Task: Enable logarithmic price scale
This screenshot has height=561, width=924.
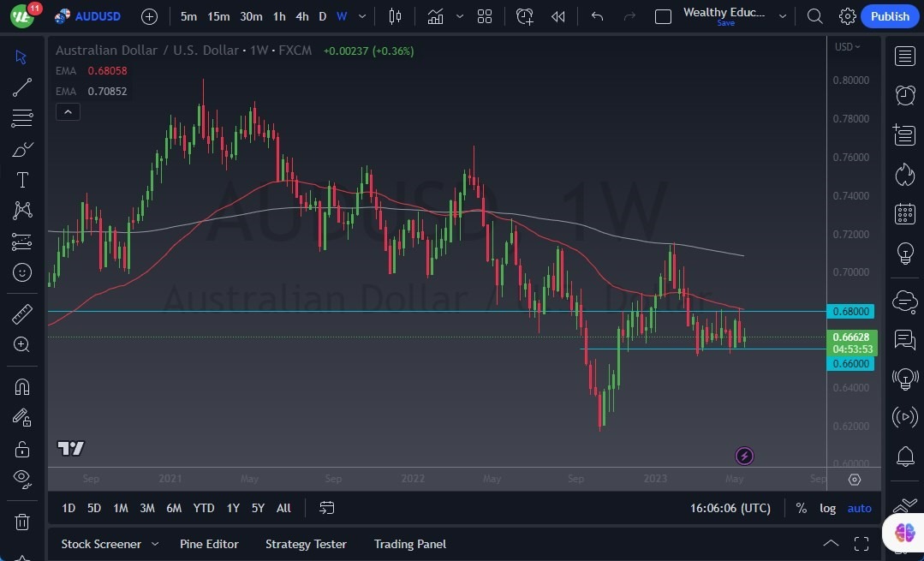Action: pos(827,508)
